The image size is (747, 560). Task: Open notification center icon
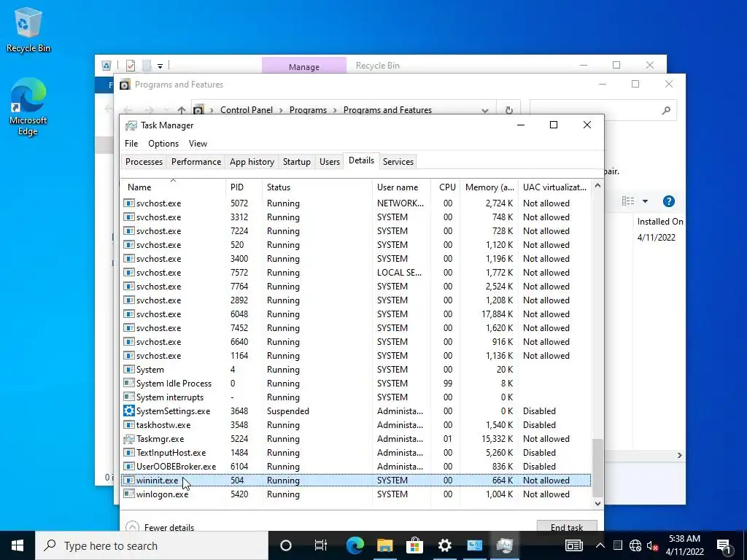pos(724,546)
